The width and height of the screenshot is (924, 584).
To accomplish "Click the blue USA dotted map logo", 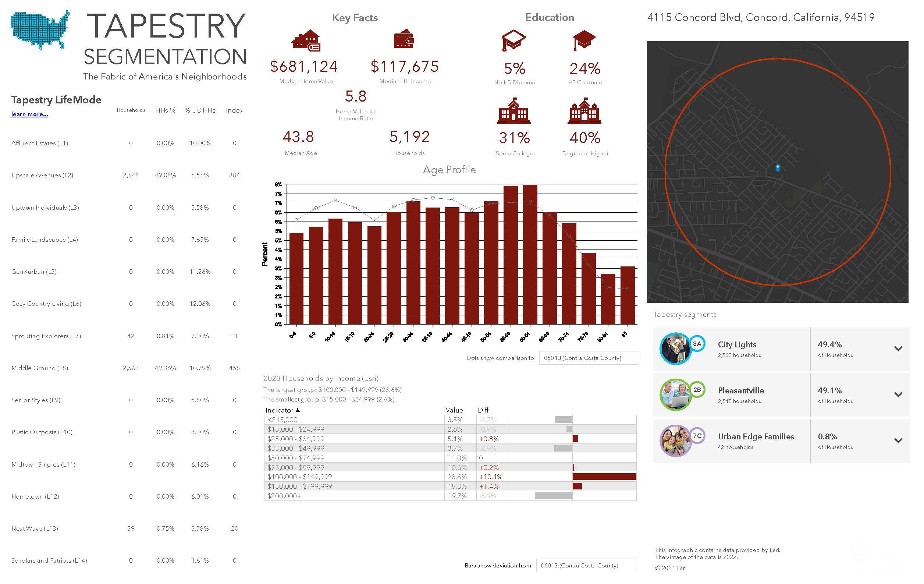I will (40, 30).
